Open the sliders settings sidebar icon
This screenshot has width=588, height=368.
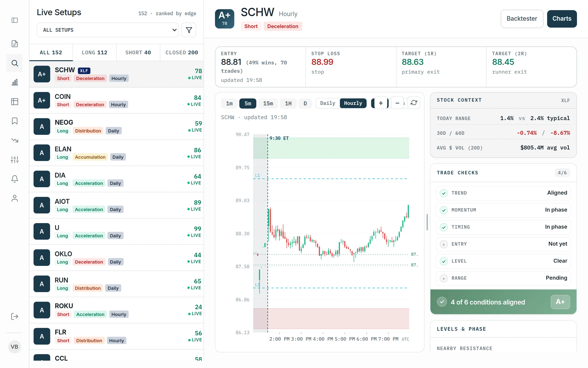coord(14,159)
